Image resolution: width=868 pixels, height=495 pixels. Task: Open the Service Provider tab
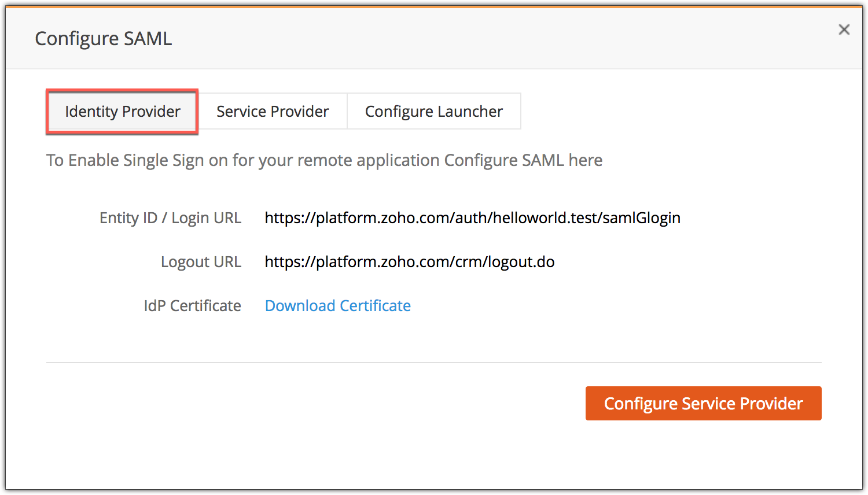pyautogui.click(x=273, y=112)
